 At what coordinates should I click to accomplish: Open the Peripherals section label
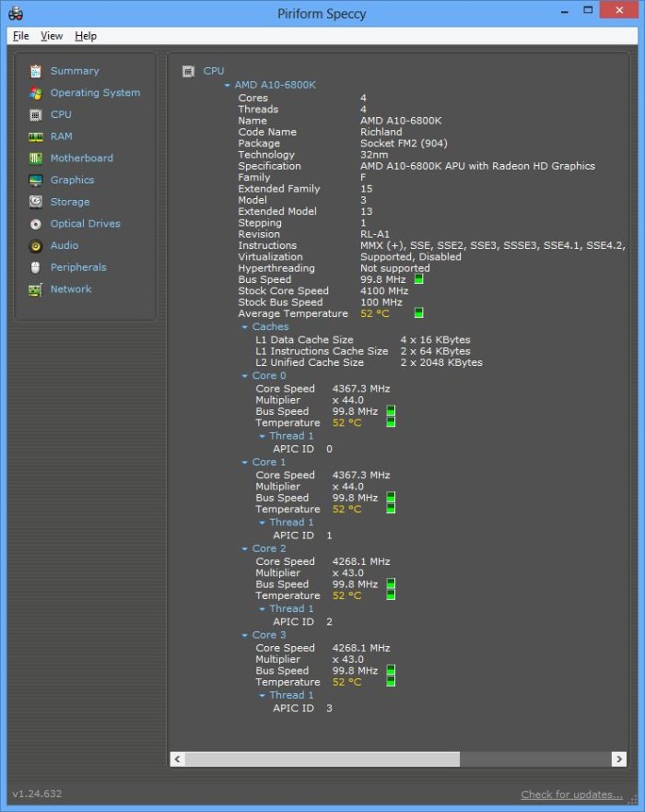tap(78, 267)
